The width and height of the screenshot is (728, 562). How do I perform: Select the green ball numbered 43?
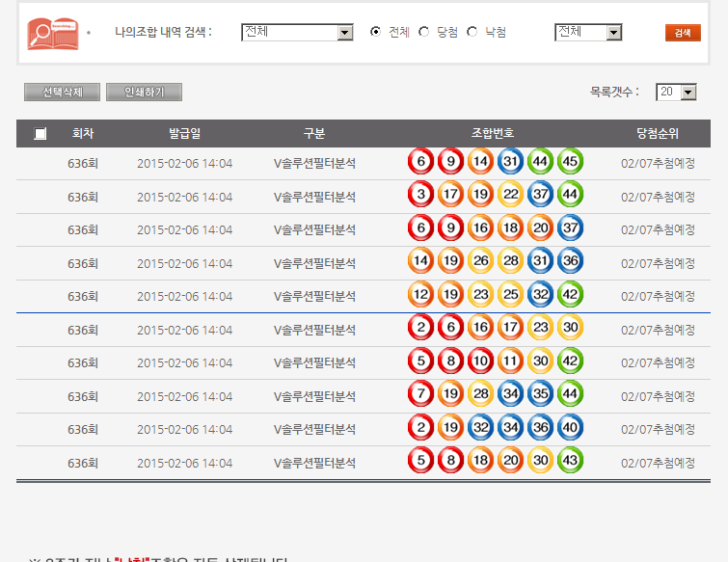tap(570, 461)
